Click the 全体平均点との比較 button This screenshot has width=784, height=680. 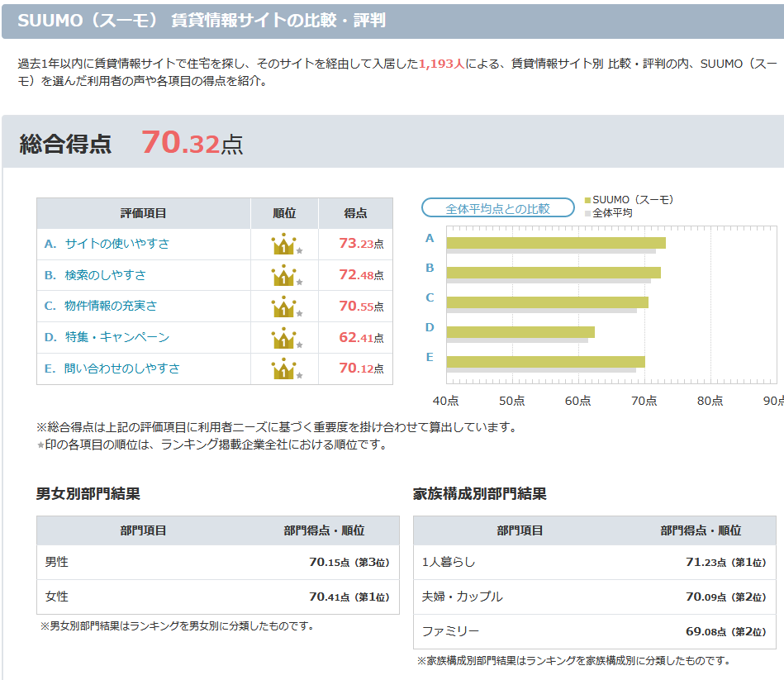(498, 208)
